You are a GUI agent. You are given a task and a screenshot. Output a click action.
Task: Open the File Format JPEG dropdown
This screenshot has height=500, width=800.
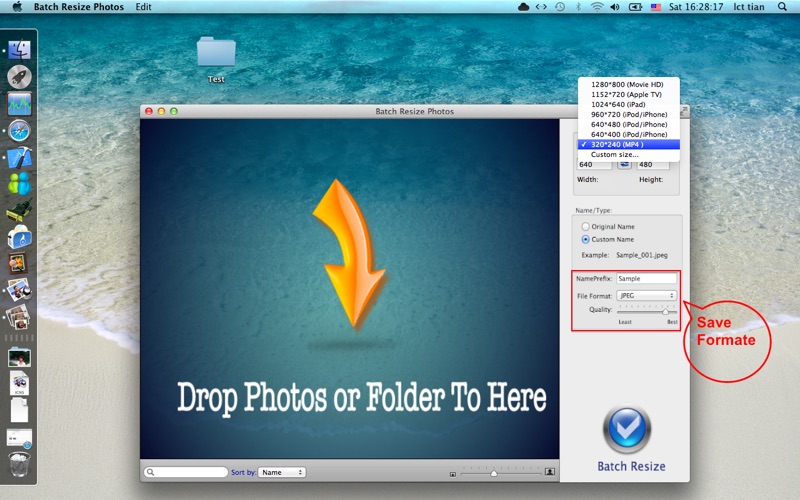coord(646,295)
